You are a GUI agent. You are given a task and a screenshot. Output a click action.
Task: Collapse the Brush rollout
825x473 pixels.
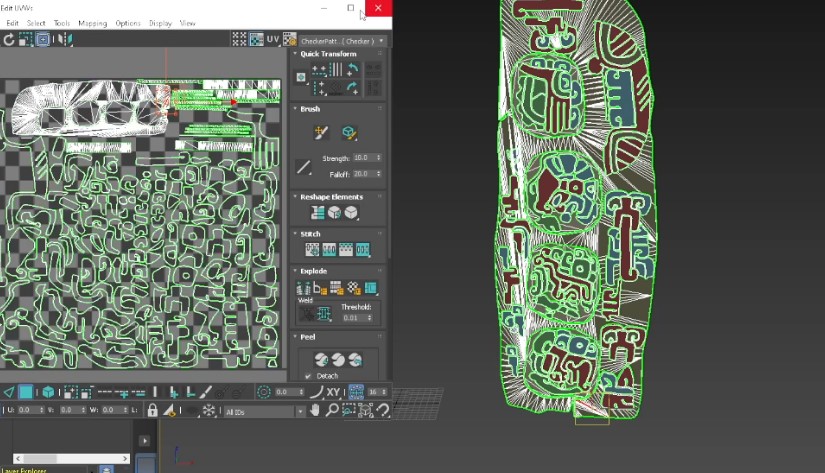pyautogui.click(x=295, y=109)
